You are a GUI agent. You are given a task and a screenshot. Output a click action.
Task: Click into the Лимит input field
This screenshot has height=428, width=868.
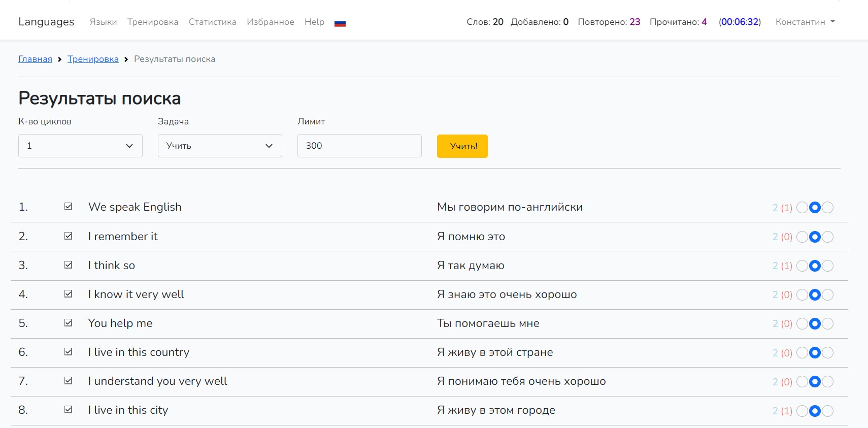359,146
